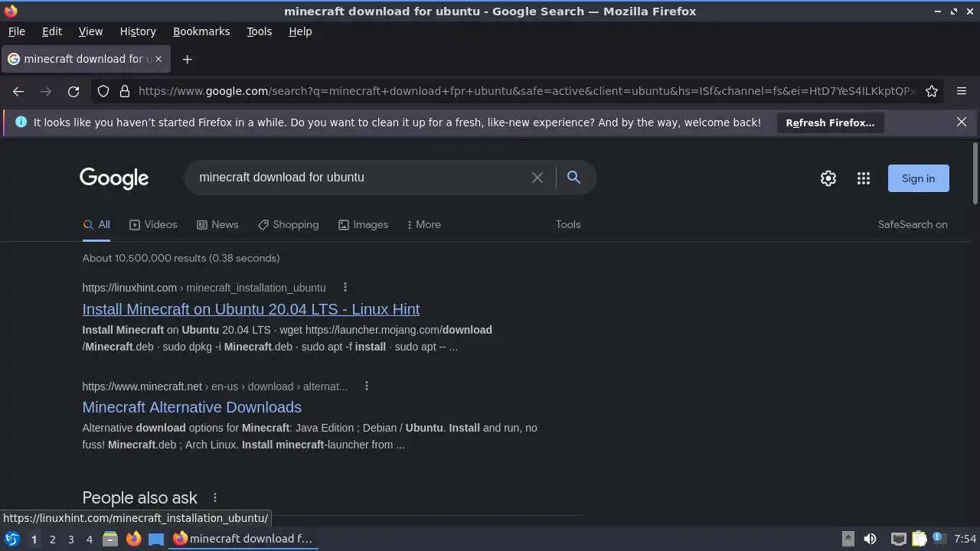The height and width of the screenshot is (551, 980).
Task: Switch to Images search results
Action: [363, 224]
